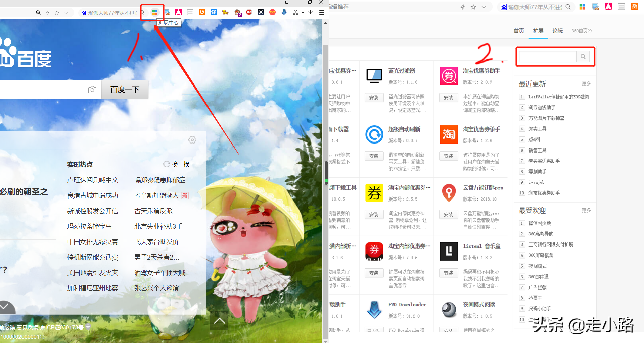Image resolution: width=644 pixels, height=343 pixels.
Task: Install the 淘宝优惠券助手 extension
Action: click(x=449, y=98)
